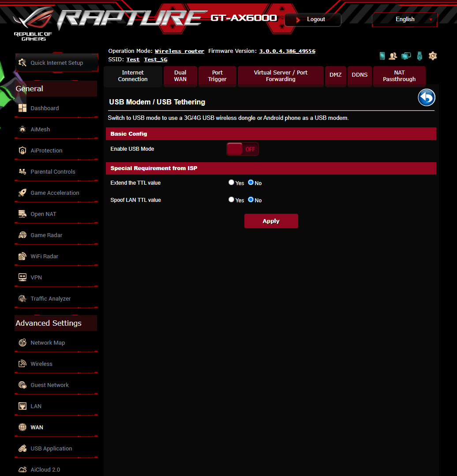Click the connected clients monitors icon
The width and height of the screenshot is (457, 476).
406,56
